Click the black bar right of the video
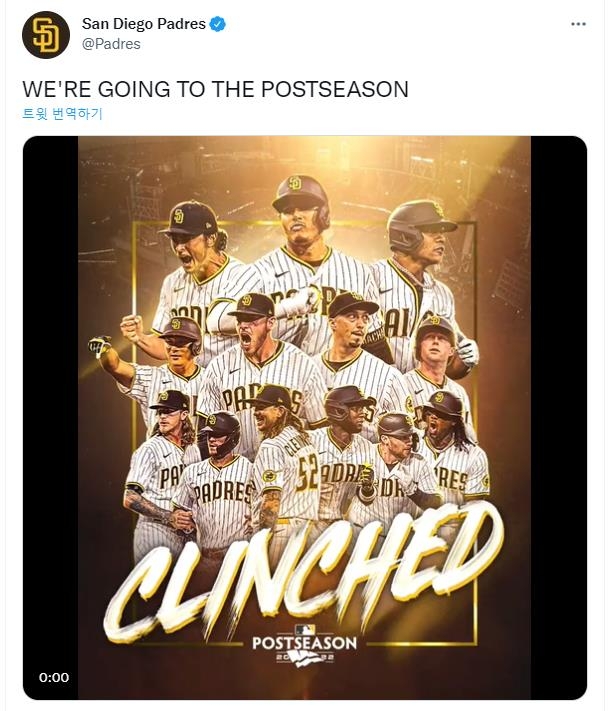The width and height of the screenshot is (608, 711). [558, 400]
